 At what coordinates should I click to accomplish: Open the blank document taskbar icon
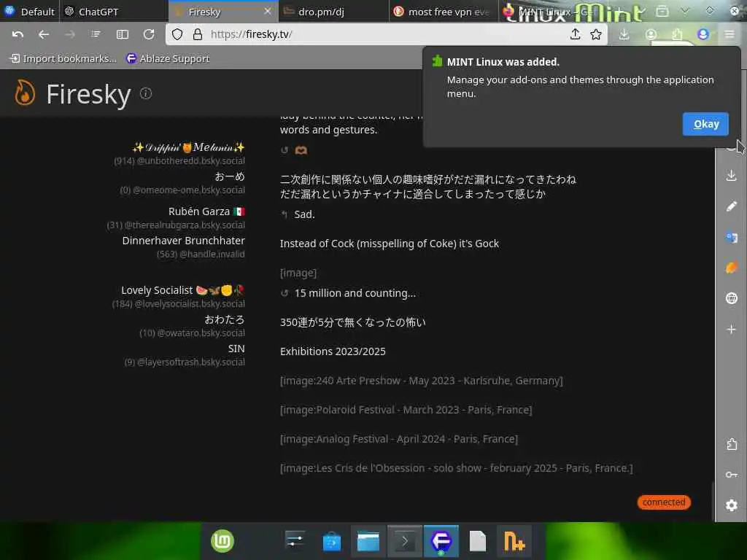pyautogui.click(x=477, y=541)
